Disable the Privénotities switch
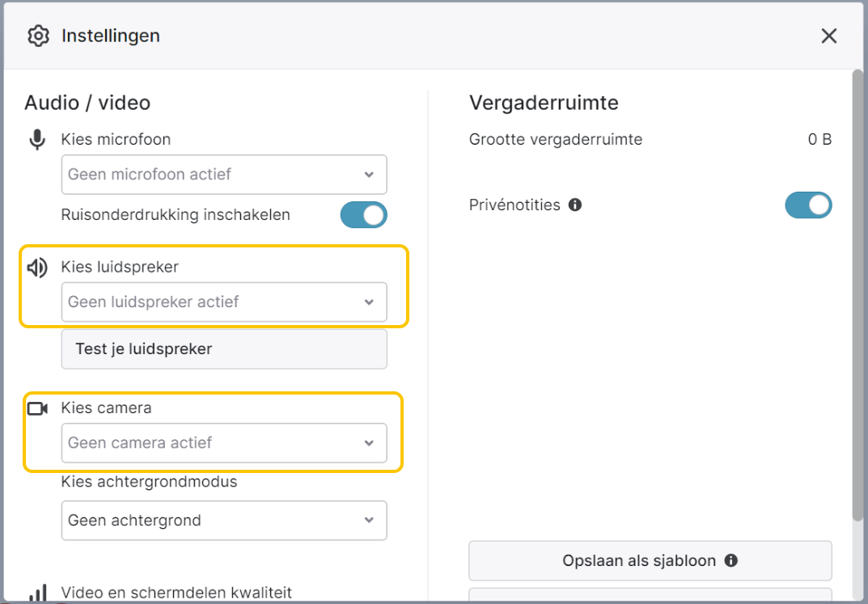The height and width of the screenshot is (604, 868). pos(808,205)
